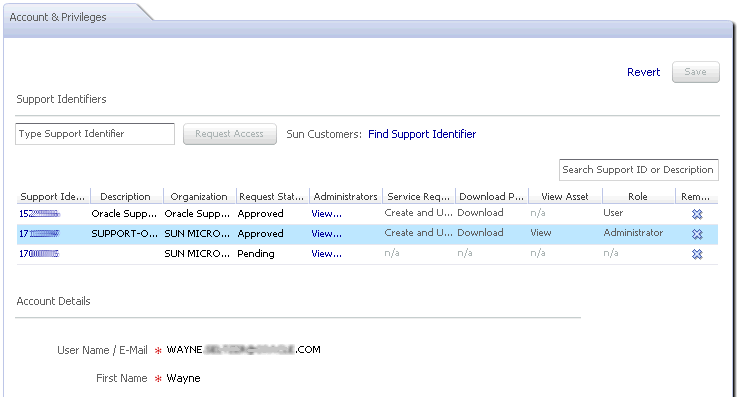Open the Find Support Identifier link

[422, 134]
